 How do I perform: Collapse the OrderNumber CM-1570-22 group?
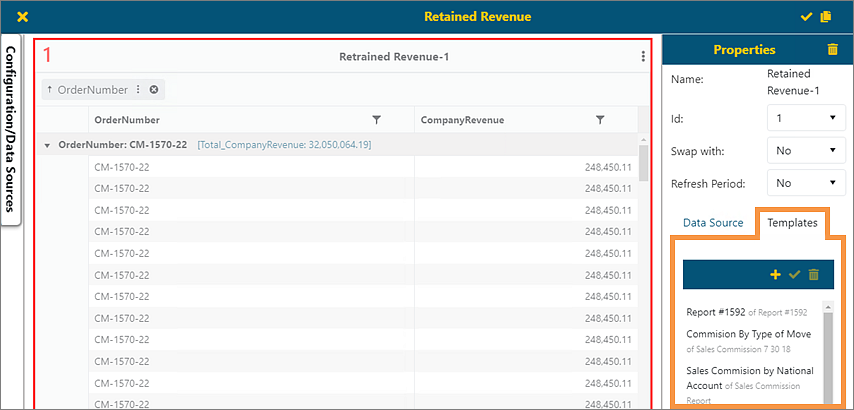coord(47,146)
